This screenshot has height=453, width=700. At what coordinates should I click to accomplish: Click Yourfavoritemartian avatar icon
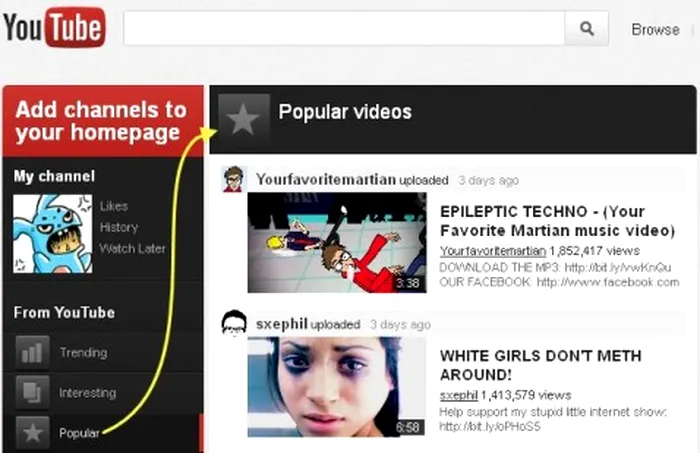(234, 179)
